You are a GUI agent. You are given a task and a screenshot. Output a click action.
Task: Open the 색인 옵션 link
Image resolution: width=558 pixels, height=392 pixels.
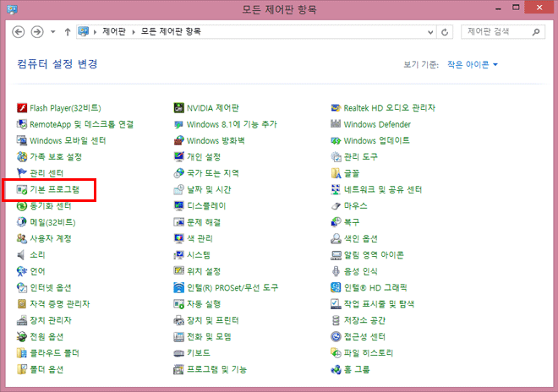click(361, 239)
